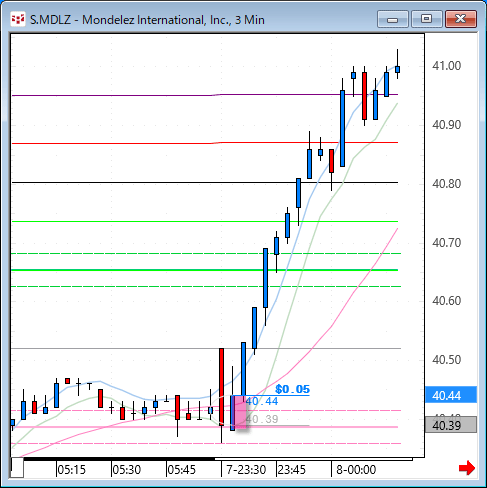The image size is (487, 488).
Task: Click the 40.60 price axis label
Action: (x=446, y=301)
